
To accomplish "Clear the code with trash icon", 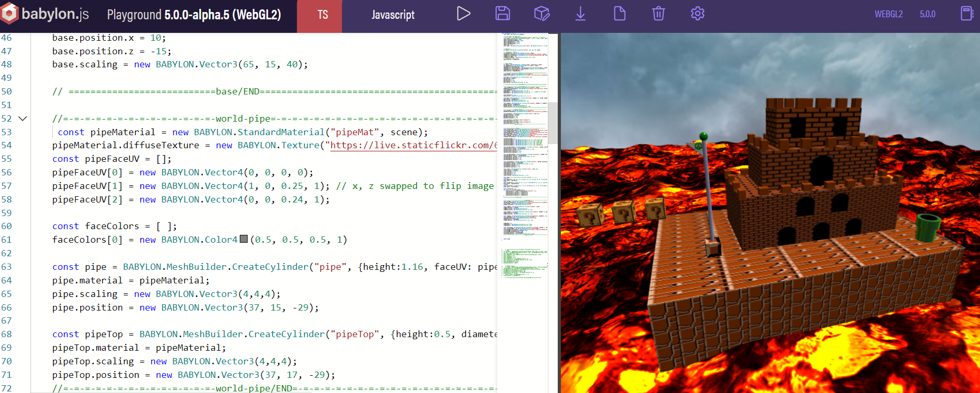I will point(658,14).
